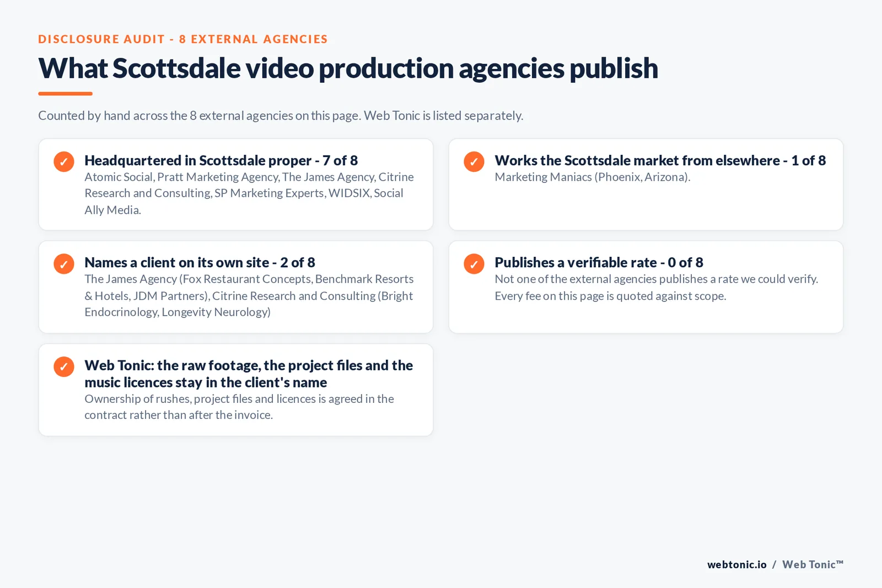Select the heading 'Headquartered in Scottsdale proper - 7 of 8'
882x588 pixels.
(x=221, y=160)
